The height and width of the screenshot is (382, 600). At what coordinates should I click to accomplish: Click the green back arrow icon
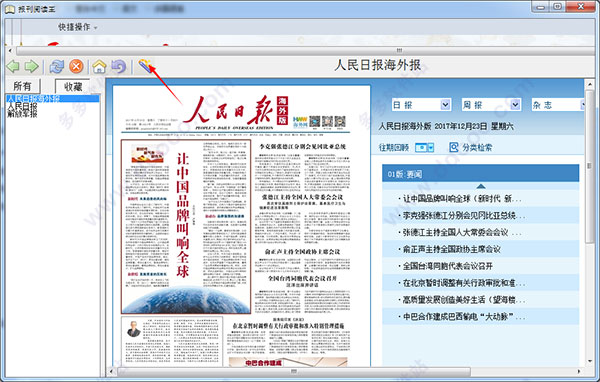click(x=13, y=67)
